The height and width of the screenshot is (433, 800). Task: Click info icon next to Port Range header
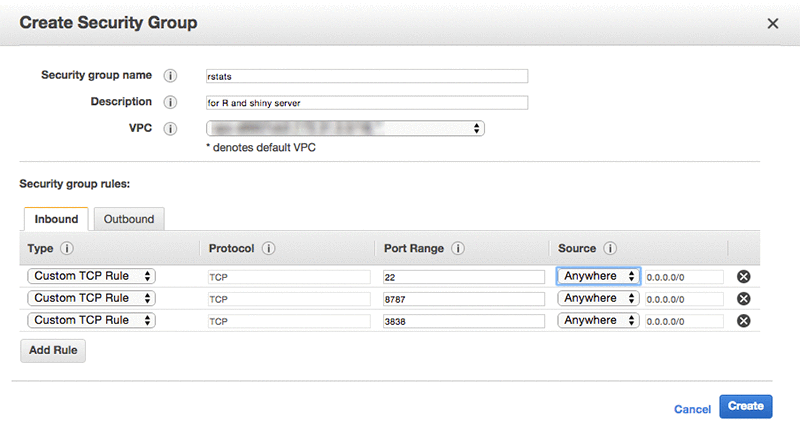[x=458, y=248]
